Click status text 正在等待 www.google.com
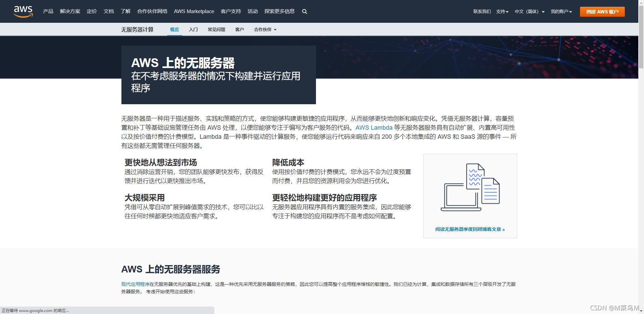Image resolution: width=644 pixels, height=314 pixels. [x=35, y=311]
